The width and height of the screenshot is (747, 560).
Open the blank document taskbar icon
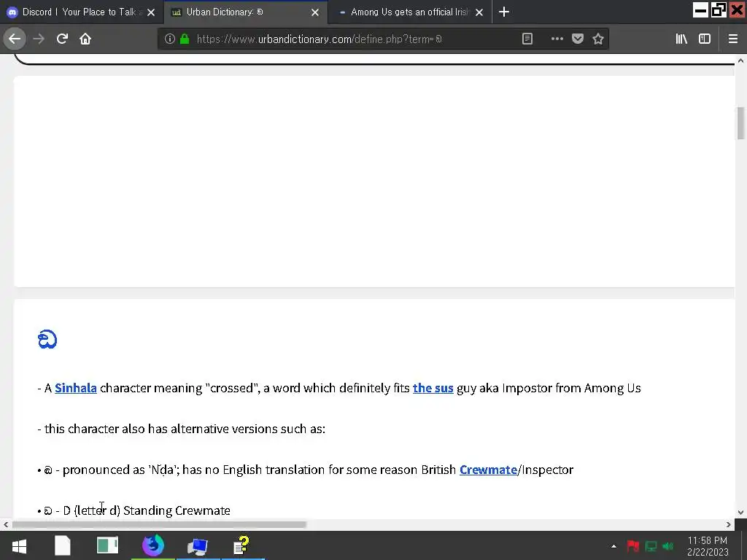63,545
